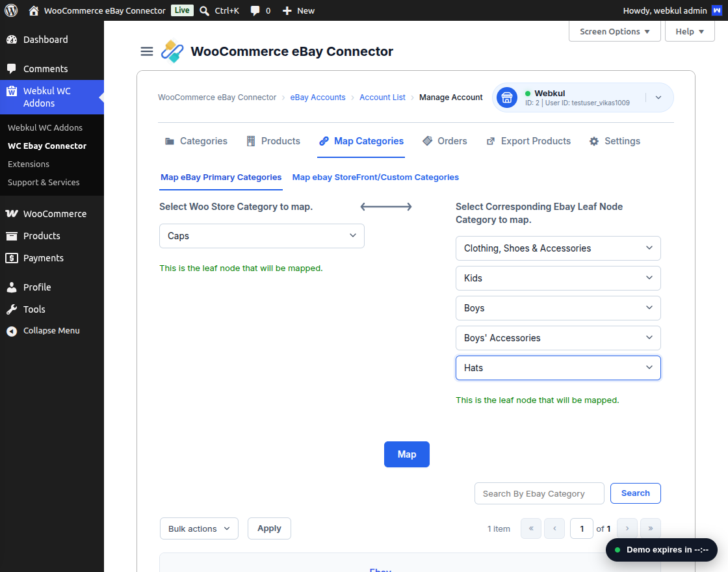This screenshot has width=728, height=572.
Task: Expand the Help panel
Action: (x=690, y=32)
